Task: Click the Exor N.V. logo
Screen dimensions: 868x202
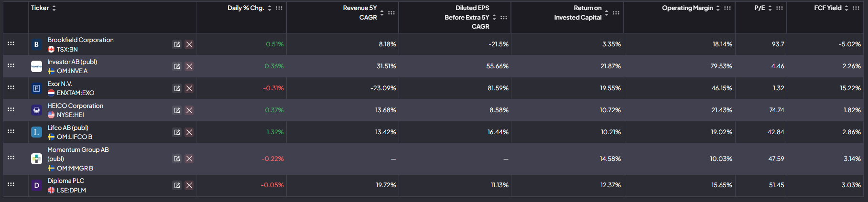Action: [x=36, y=88]
